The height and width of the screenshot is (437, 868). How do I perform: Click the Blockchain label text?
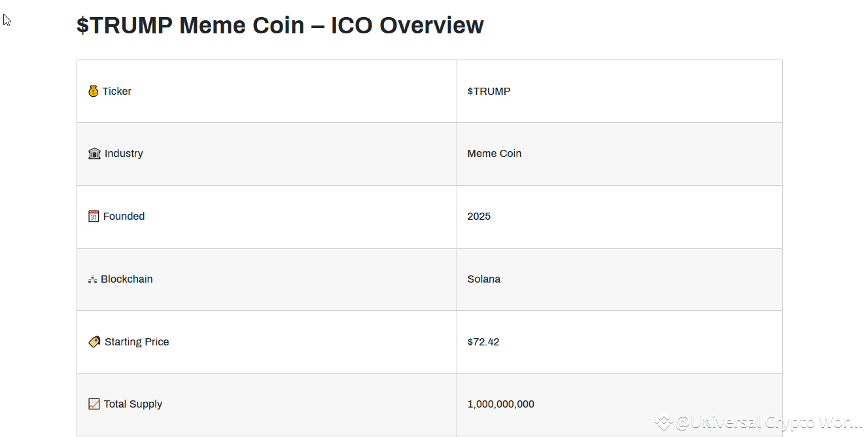126,279
